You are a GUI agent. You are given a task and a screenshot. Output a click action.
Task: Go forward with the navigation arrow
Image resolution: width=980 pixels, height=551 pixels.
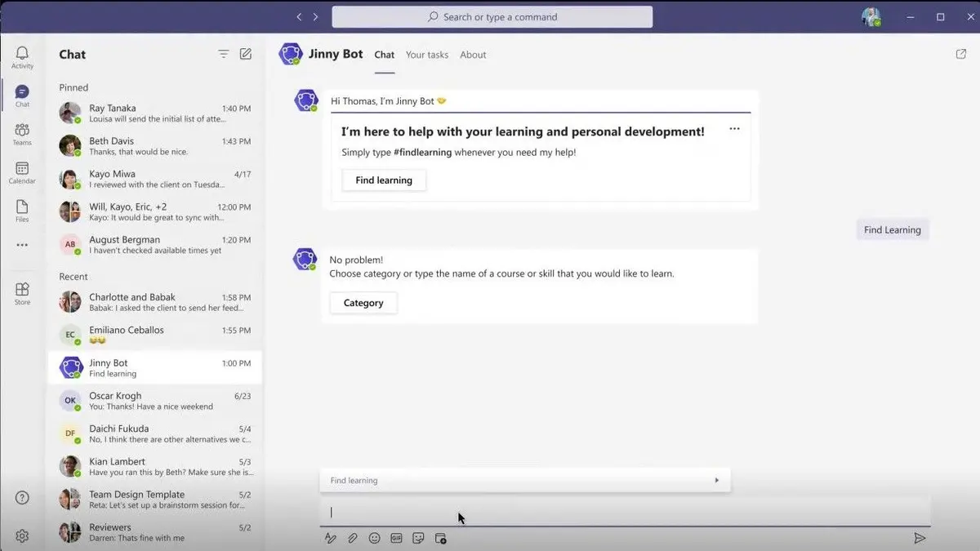[x=315, y=16]
